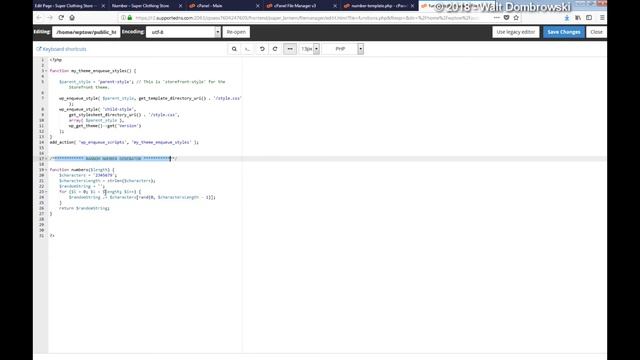Open the Firefox hamburger menu
Image resolution: width=640 pixels, height=360 pixels.
click(602, 18)
